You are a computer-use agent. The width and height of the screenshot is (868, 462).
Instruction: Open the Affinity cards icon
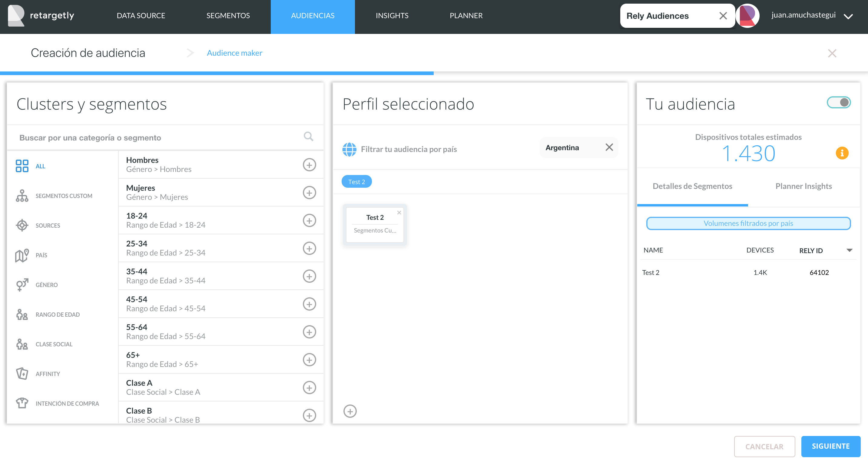pos(22,374)
